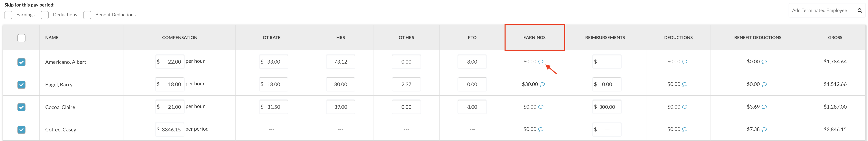Click the search magnifier for terminated employee
The height and width of the screenshot is (141, 868).
[x=859, y=10]
